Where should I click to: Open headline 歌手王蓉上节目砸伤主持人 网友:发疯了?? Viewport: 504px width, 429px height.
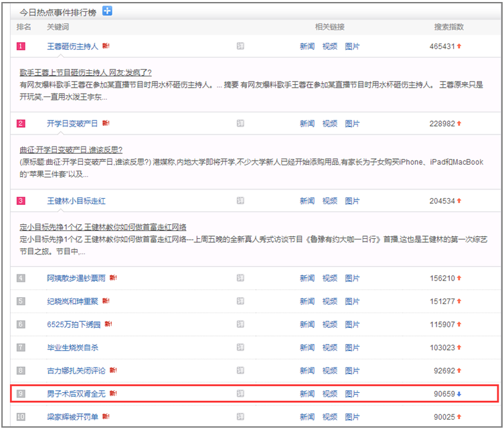(x=86, y=72)
